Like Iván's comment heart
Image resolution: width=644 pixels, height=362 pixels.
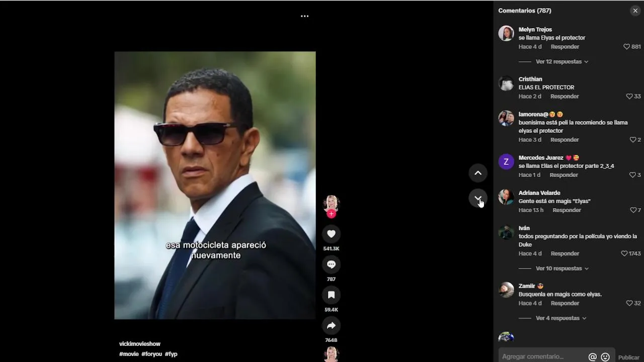click(x=624, y=254)
